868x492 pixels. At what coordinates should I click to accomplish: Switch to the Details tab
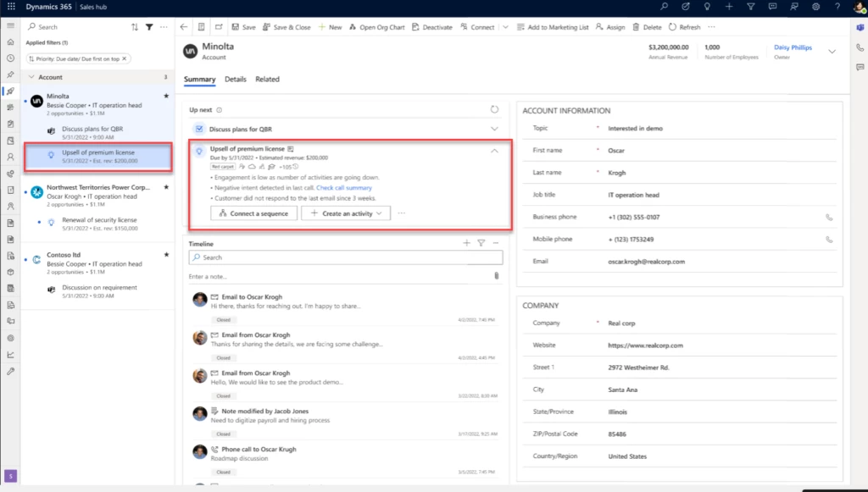[235, 79]
